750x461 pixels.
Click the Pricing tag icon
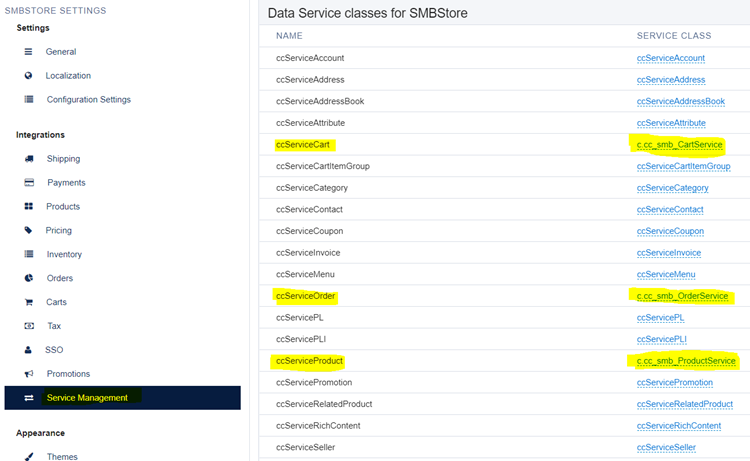click(29, 230)
